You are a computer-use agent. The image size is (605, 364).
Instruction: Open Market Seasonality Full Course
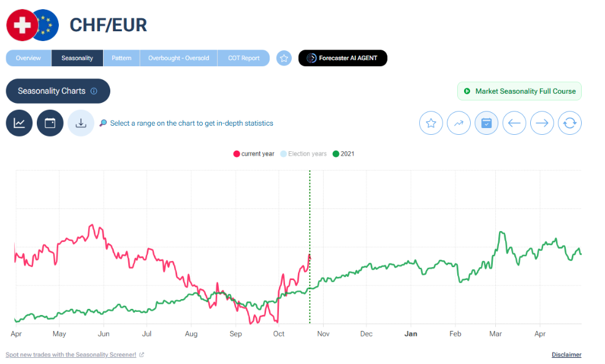[519, 91]
